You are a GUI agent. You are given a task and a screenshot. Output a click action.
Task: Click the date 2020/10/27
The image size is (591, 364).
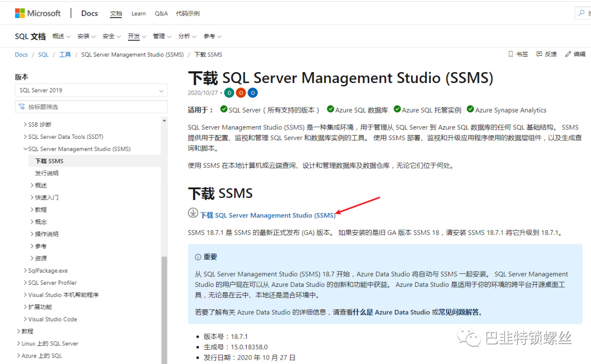[203, 92]
